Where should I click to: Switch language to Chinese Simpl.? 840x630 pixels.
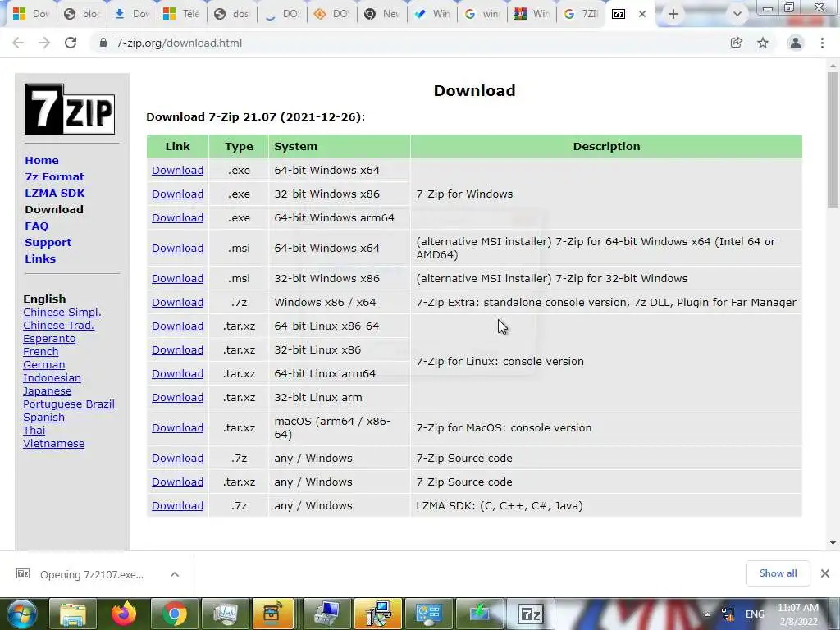[x=62, y=313]
